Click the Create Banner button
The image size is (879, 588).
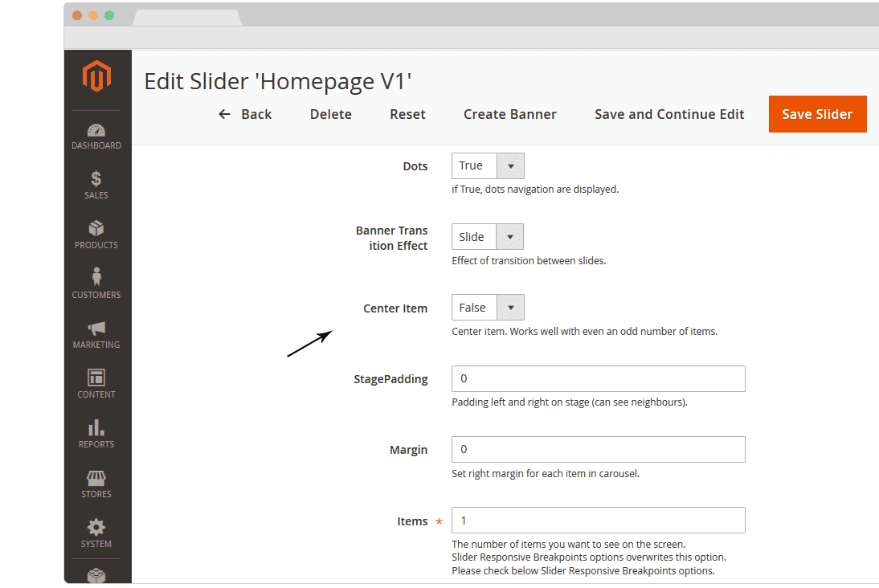(509, 114)
